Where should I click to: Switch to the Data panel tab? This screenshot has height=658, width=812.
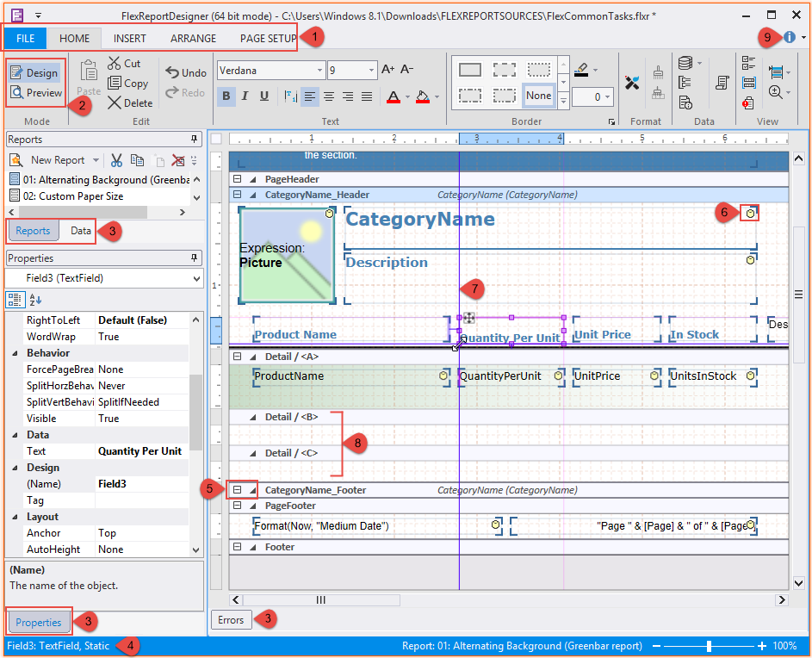81,231
